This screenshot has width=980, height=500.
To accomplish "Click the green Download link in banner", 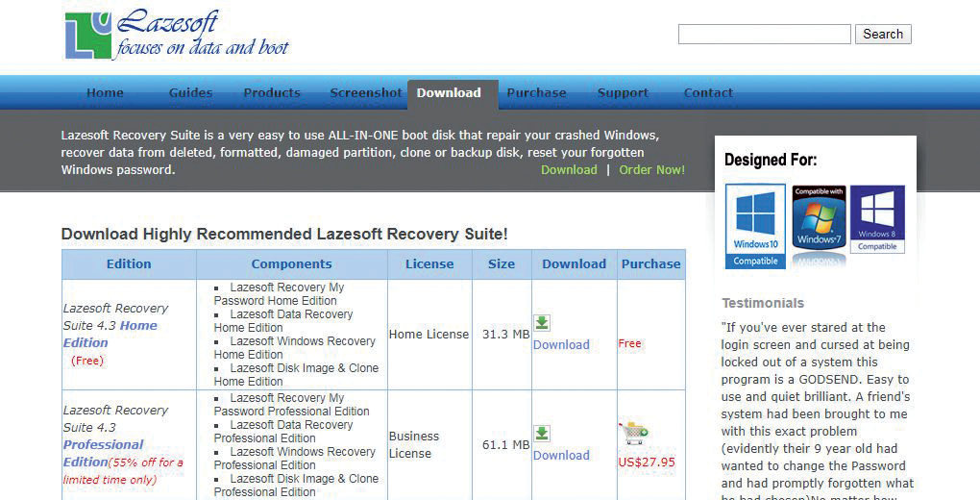I will (569, 169).
